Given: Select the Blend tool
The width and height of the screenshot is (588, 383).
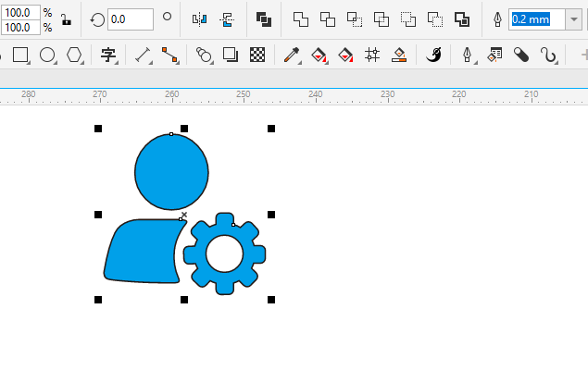Looking at the screenshot, I should tap(204, 55).
